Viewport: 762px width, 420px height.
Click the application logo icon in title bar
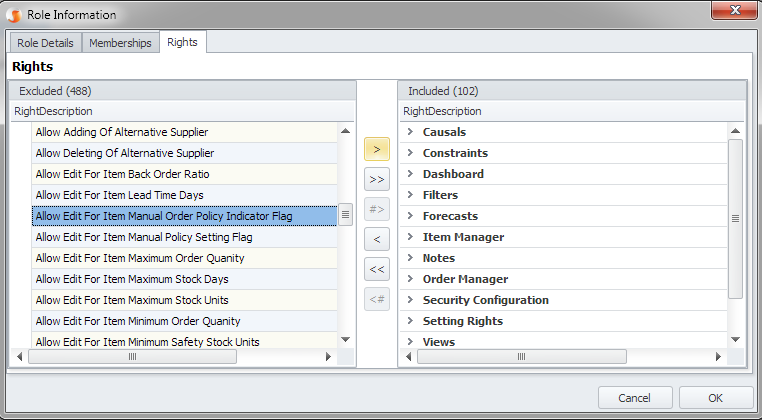click(x=14, y=15)
